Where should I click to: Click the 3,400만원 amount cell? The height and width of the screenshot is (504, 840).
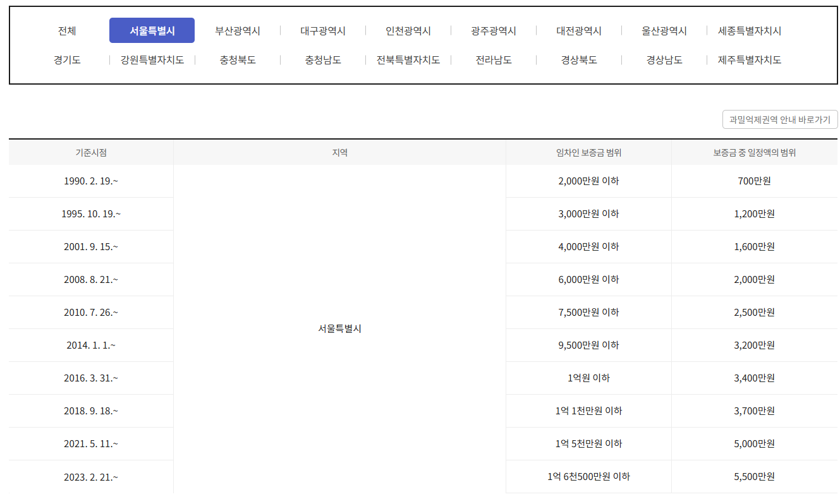coord(755,378)
